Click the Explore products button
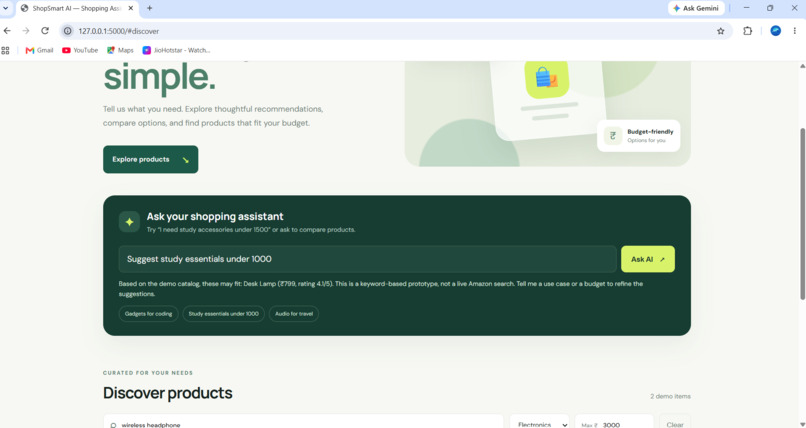 151,159
